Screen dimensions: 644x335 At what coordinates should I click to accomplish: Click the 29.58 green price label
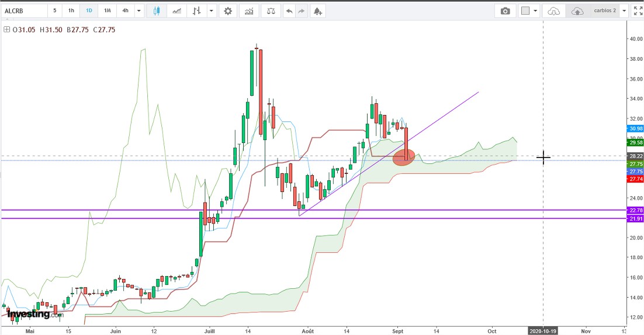coord(636,142)
